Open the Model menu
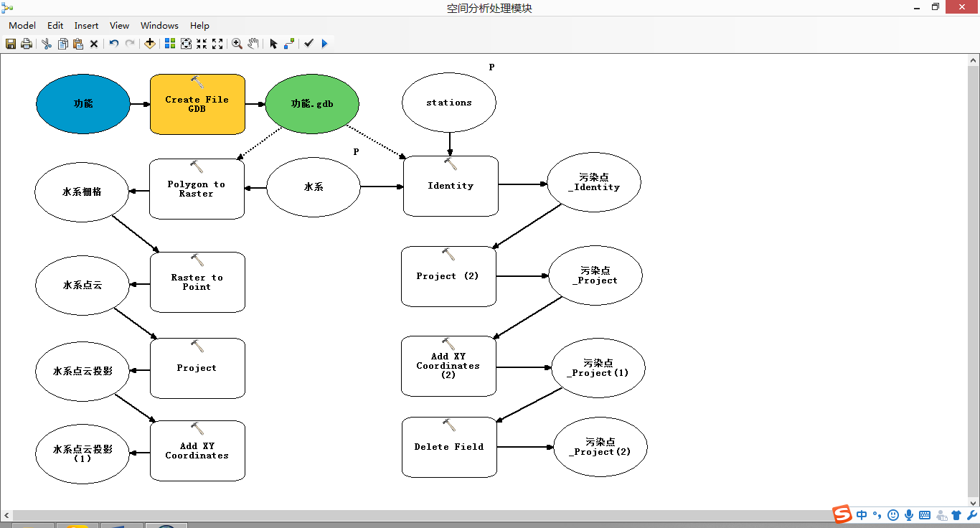 pos(22,25)
